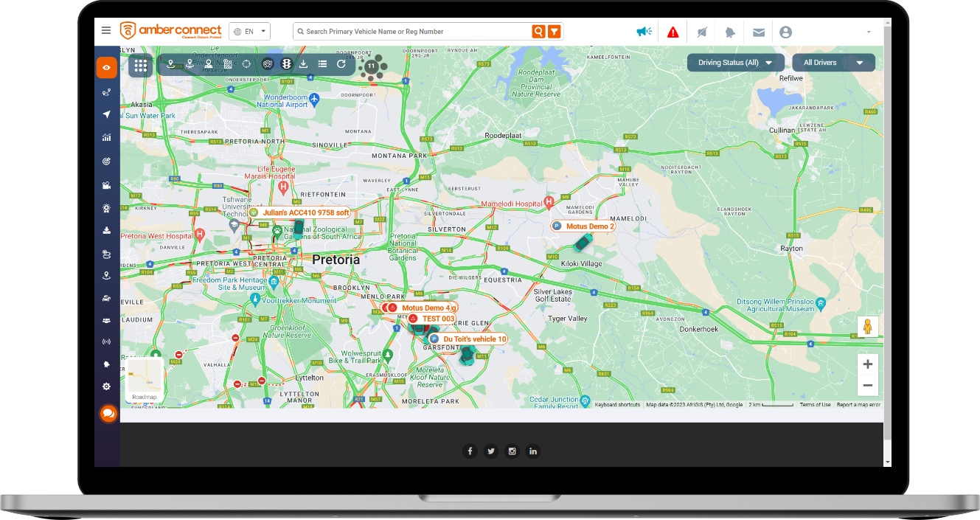Click the teal car marker near Kiloki Village
This screenshot has width=980, height=520.
click(x=583, y=243)
